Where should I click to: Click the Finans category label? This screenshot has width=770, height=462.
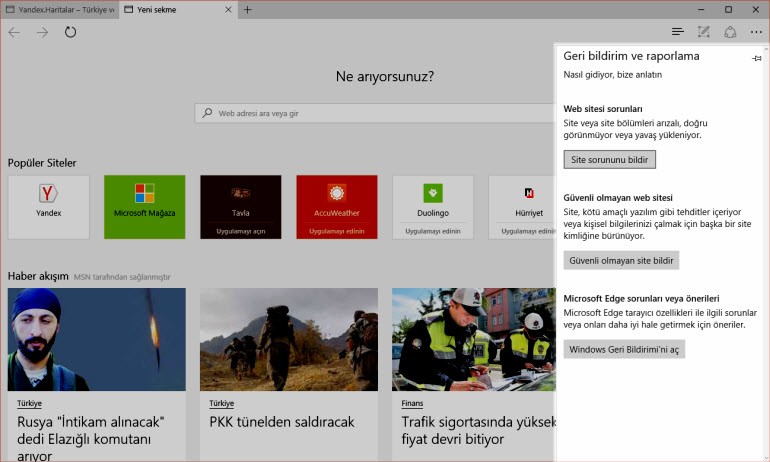click(412, 403)
